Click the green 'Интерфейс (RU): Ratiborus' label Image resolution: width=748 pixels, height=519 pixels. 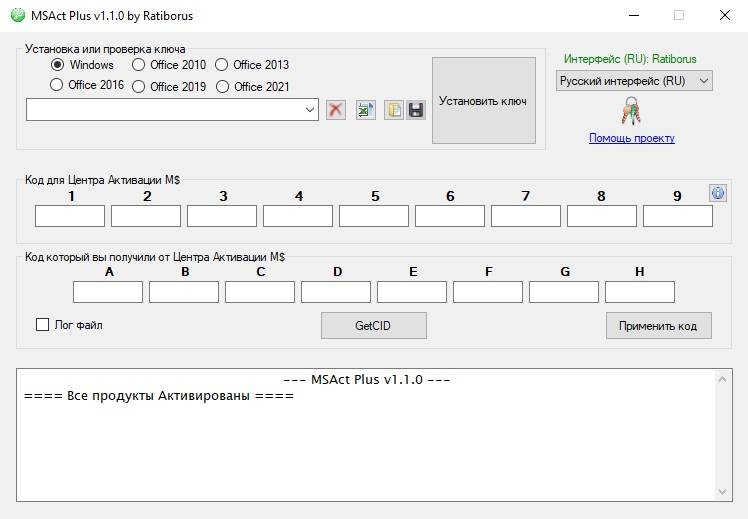[x=630, y=59]
